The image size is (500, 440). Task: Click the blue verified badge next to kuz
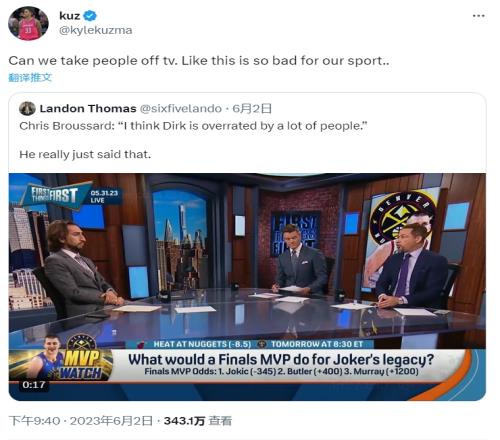click(90, 15)
